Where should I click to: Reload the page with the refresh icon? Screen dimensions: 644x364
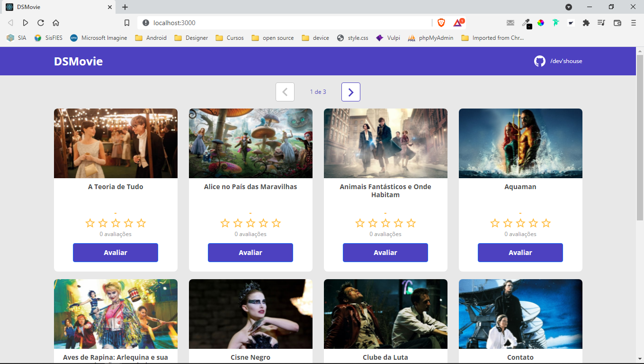pyautogui.click(x=40, y=22)
